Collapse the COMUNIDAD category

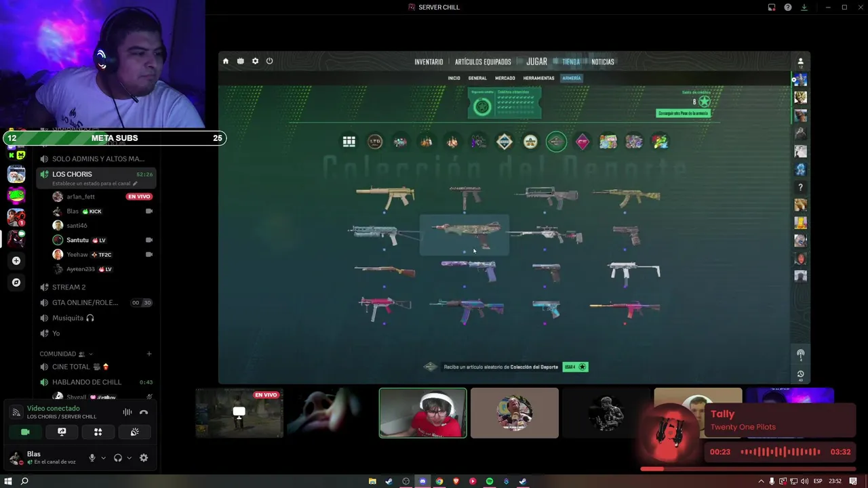pyautogui.click(x=66, y=354)
